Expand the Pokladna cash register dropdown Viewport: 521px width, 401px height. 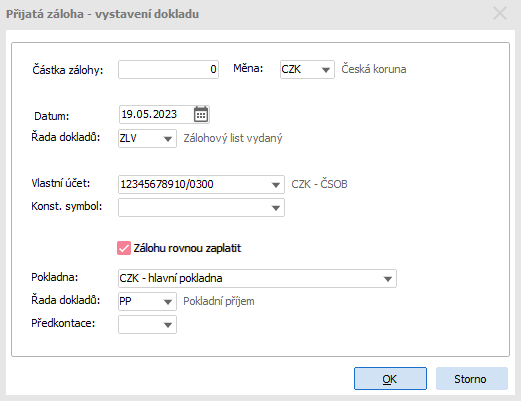click(388, 279)
